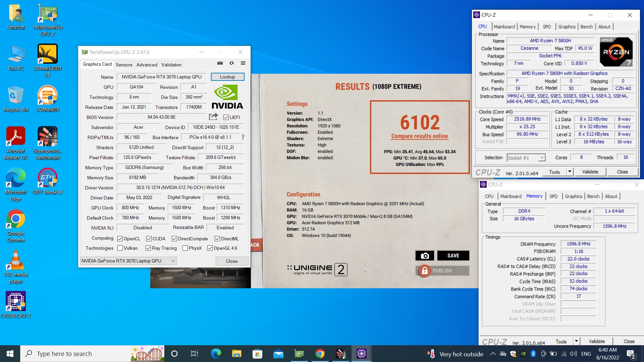Viewport: 644px width, 362px height.
Task: Open TechPowerUp GPU-Z desktop shortcut
Action: tap(47, 20)
